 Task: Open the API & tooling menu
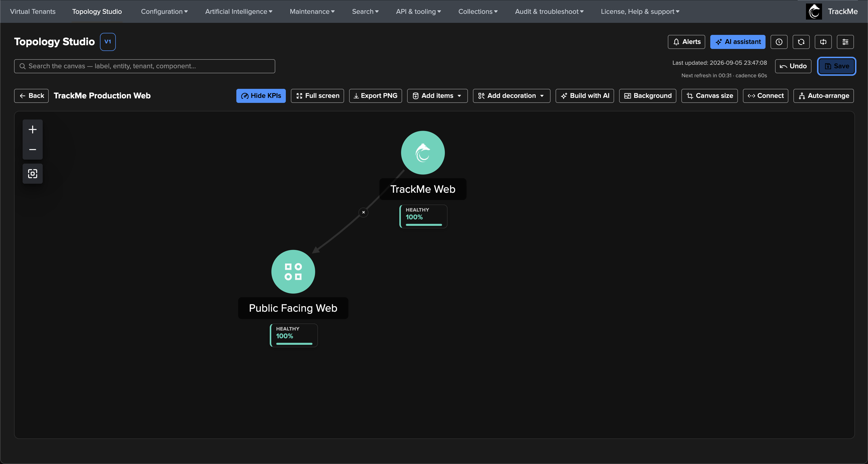tap(418, 12)
